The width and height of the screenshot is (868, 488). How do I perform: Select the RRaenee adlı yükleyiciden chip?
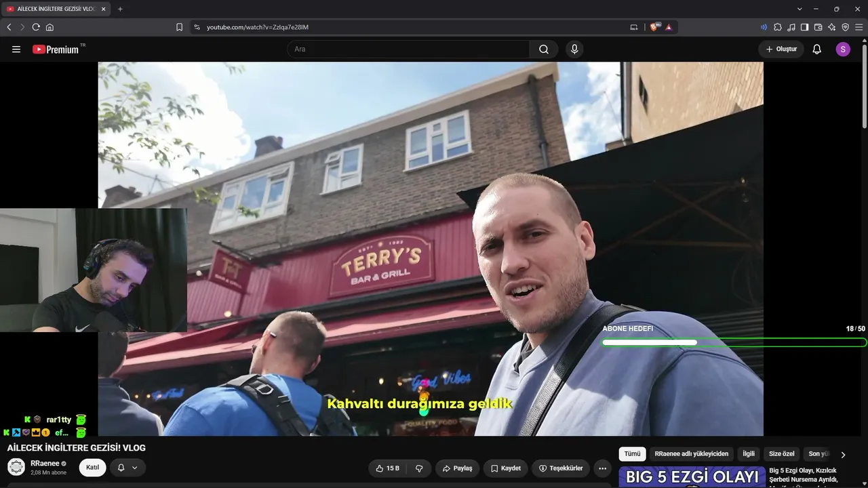pyautogui.click(x=692, y=454)
